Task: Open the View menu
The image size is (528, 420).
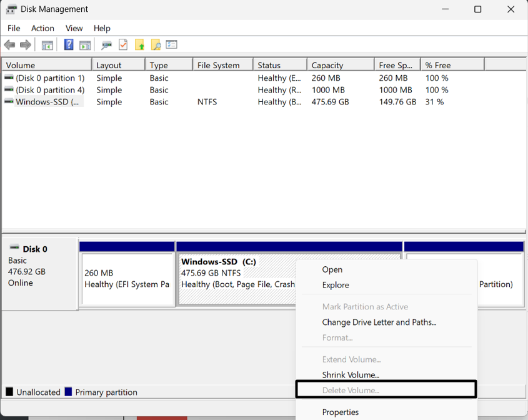Action: click(x=74, y=28)
